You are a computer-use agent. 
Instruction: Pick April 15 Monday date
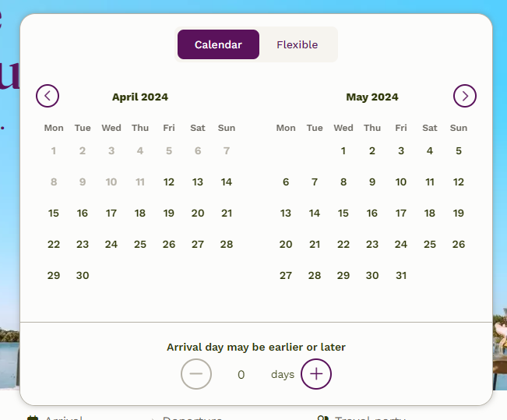click(x=54, y=213)
